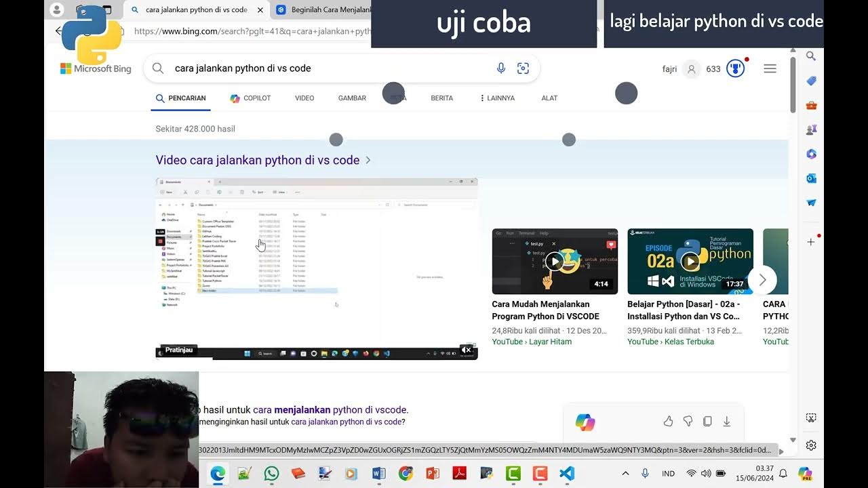Open orange Camtasia recorder icon in taskbar
This screenshot has height=488, width=868.
pos(540,473)
